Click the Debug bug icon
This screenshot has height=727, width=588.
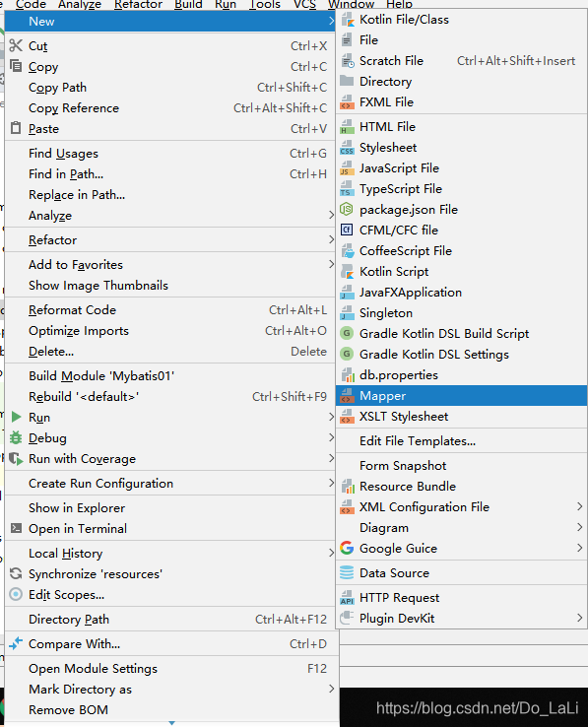pyautogui.click(x=16, y=437)
